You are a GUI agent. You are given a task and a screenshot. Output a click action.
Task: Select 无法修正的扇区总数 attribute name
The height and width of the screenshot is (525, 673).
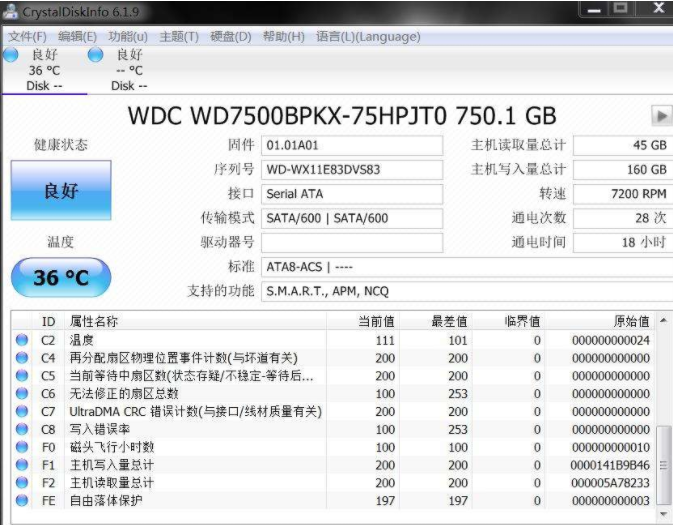point(124,394)
